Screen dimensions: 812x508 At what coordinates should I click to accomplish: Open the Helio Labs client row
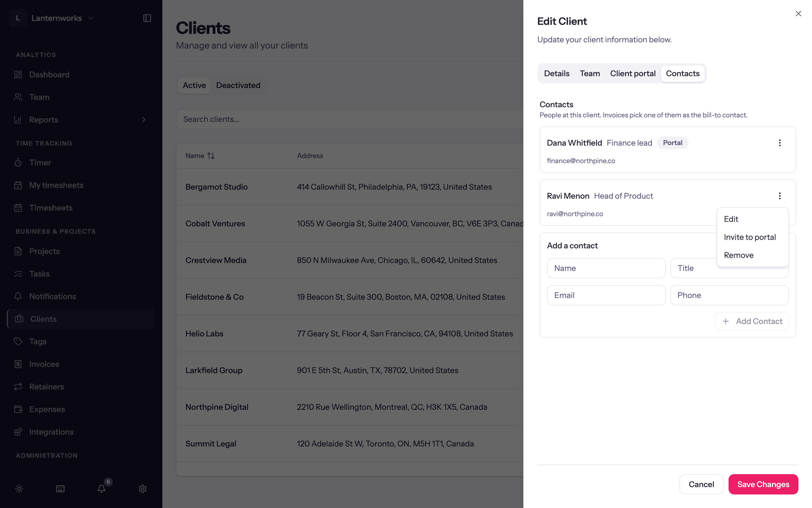point(350,334)
